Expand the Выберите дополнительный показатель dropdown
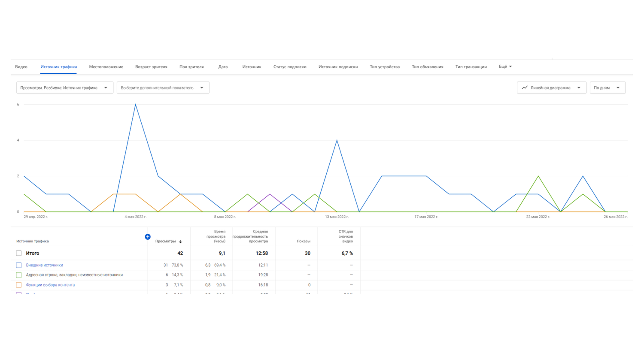Viewport: 644px width, 362px height. click(163, 87)
